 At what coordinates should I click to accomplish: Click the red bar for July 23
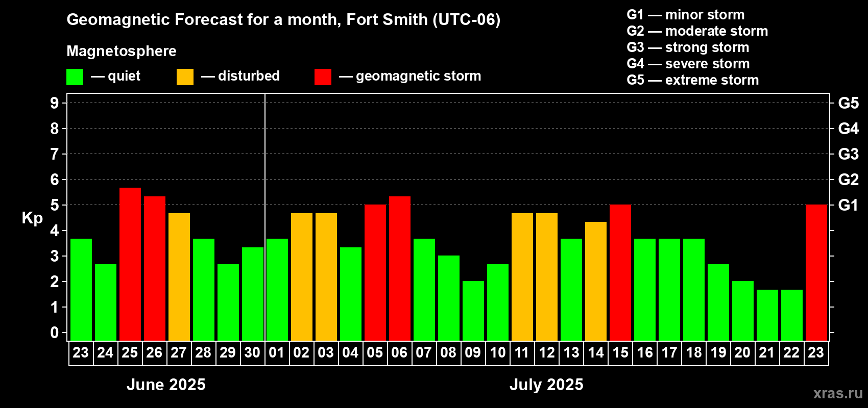(816, 273)
